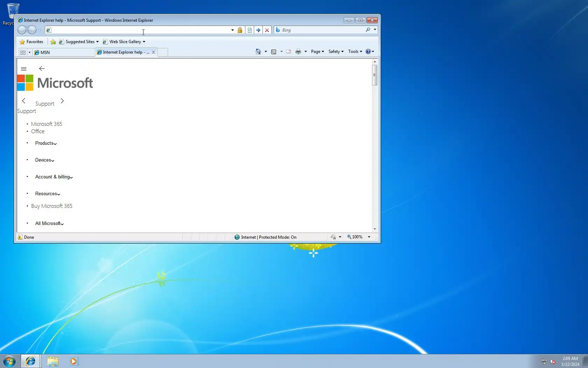The image size is (588, 368).
Task: Click the browser Back button in Internet Explorer
Action: click(22, 30)
